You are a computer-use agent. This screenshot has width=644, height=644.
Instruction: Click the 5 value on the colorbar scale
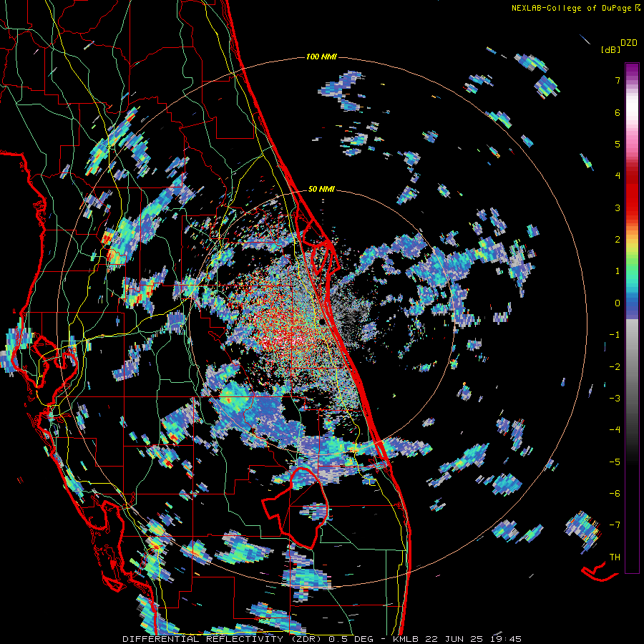[x=618, y=144]
